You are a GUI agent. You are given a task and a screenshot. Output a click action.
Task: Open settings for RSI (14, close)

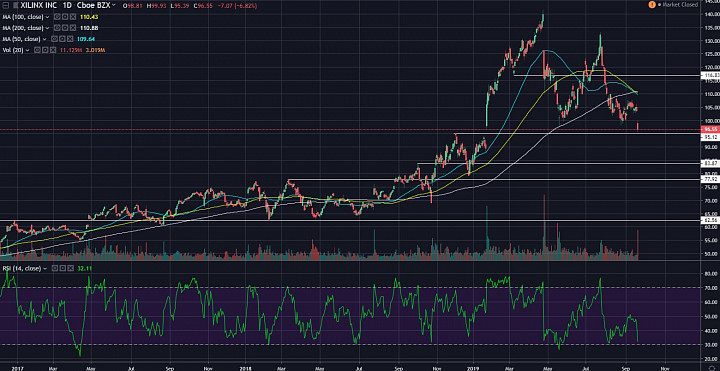[x=62, y=268]
